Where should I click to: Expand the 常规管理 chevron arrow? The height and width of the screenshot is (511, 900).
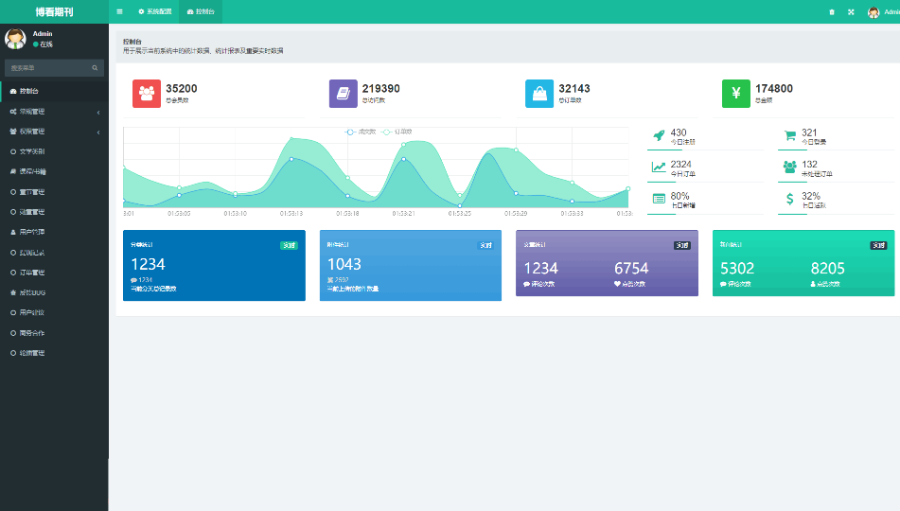(x=98, y=112)
